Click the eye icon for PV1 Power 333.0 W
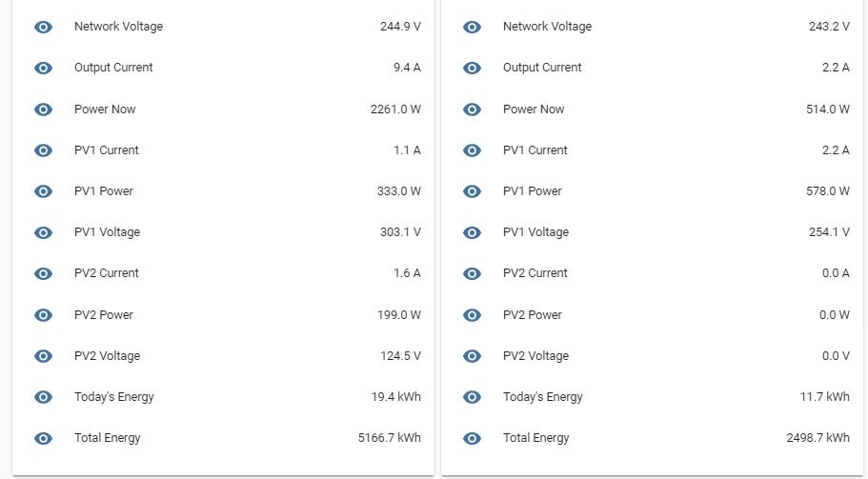Viewport: 868px width, 479px height. 43,191
